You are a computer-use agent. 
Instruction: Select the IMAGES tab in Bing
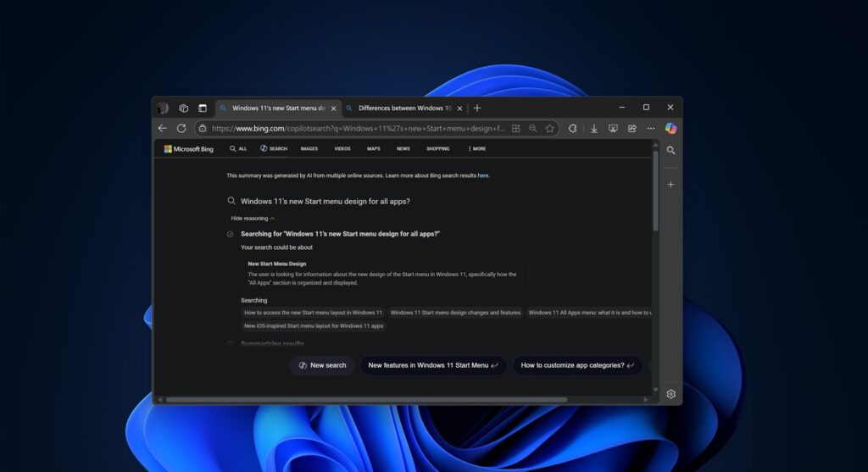(309, 148)
